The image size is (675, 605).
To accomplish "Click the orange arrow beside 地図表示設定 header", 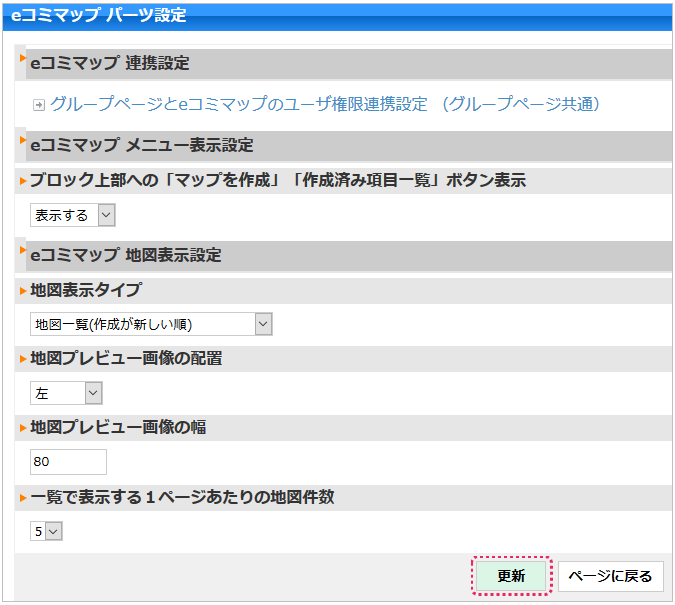I will [23, 250].
